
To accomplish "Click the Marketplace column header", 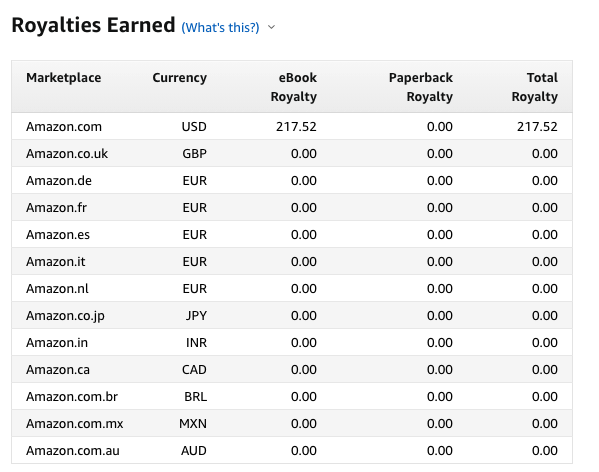I will coord(64,78).
